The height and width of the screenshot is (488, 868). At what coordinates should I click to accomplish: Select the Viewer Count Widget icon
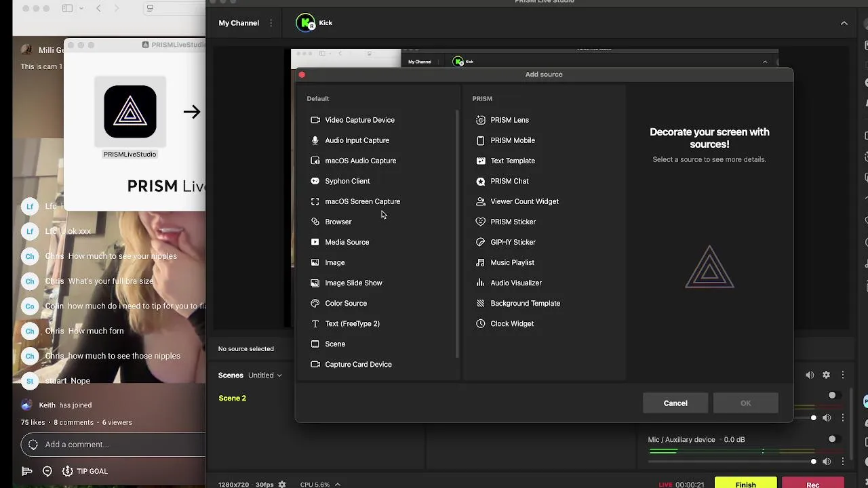click(481, 201)
